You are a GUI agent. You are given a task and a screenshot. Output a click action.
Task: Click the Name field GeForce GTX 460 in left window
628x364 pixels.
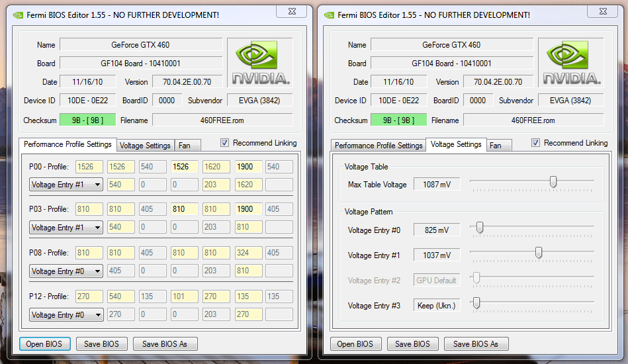pyautogui.click(x=141, y=45)
